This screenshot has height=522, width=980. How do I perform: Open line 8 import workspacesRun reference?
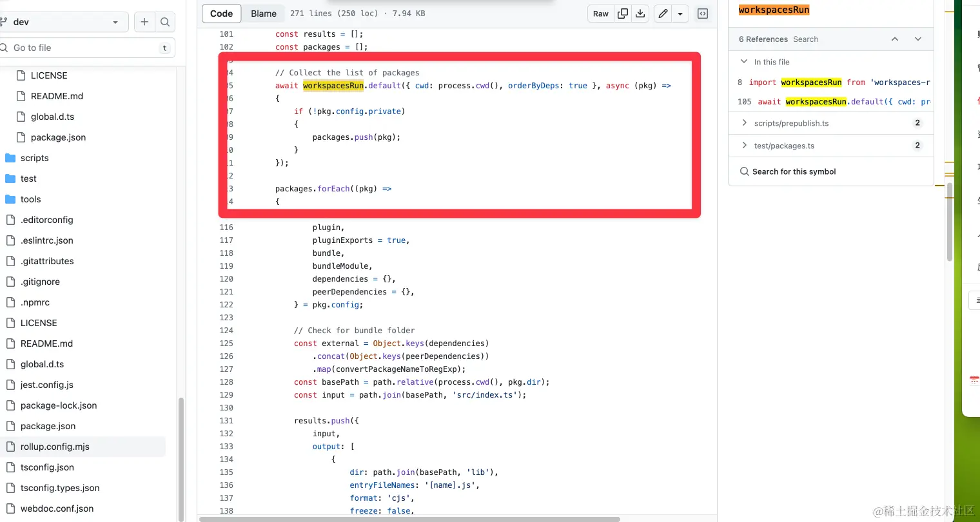830,82
